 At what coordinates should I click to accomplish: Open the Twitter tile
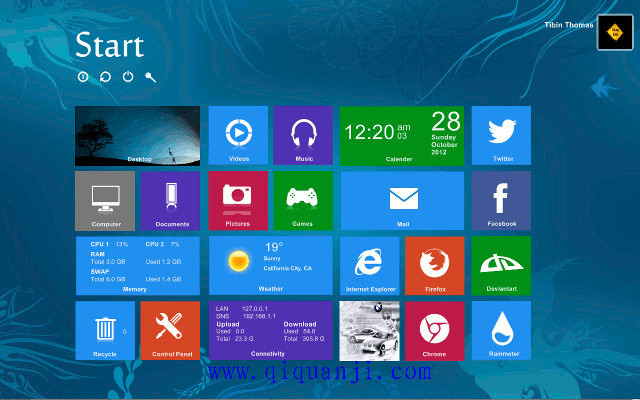[x=501, y=135]
